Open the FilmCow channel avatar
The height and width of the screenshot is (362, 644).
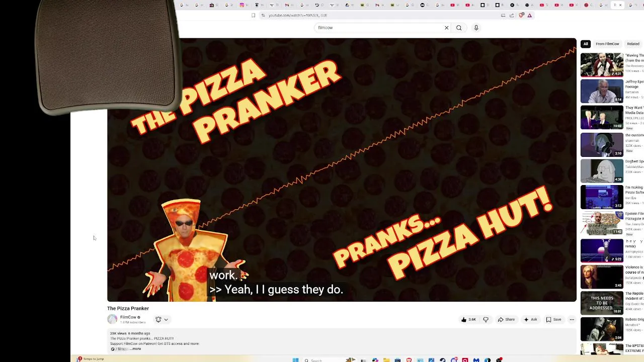[112, 319]
